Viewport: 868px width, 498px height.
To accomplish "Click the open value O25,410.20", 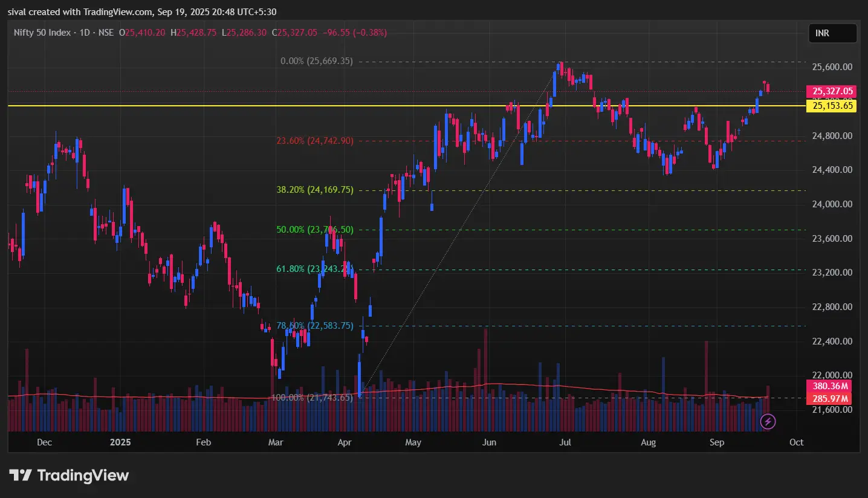I will (x=143, y=32).
